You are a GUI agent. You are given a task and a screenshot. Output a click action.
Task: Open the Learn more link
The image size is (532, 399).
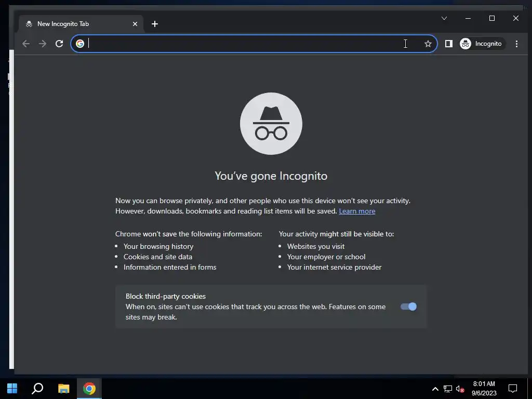(x=357, y=211)
